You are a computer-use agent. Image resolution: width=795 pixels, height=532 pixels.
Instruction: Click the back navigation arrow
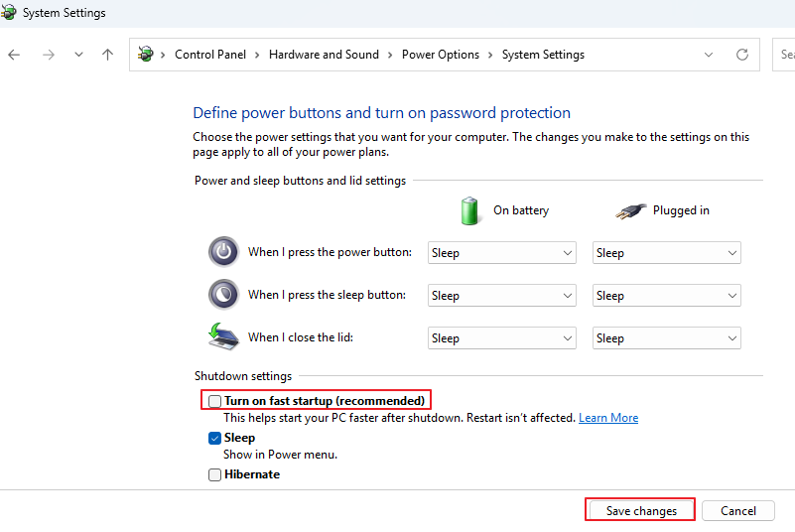14,55
